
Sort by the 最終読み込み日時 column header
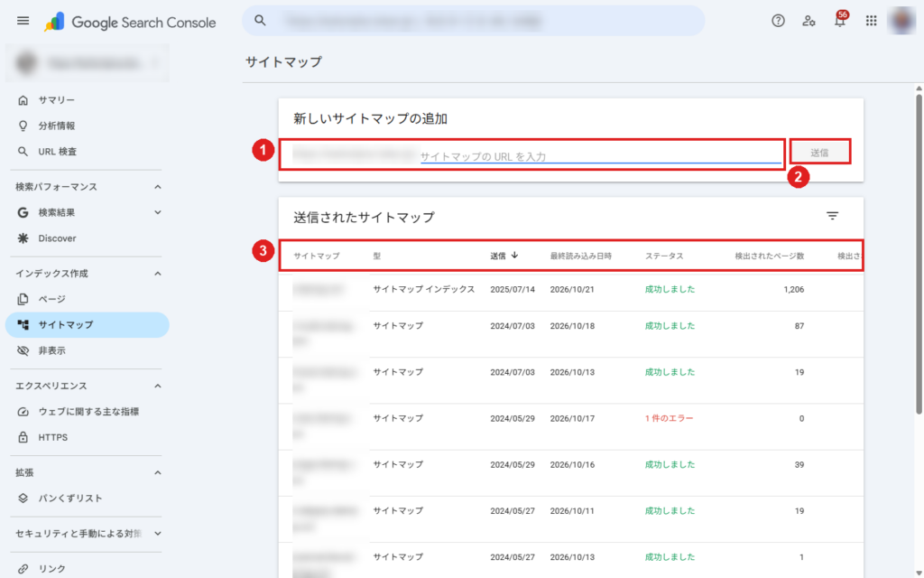point(581,256)
